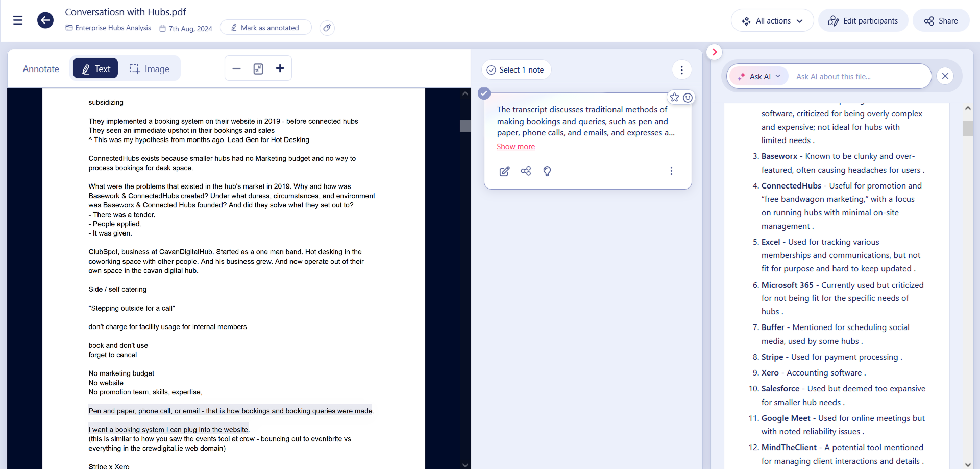This screenshot has height=469, width=980.
Task: Click the 'ConnectedHubs' item in AI list
Action: [791, 186]
